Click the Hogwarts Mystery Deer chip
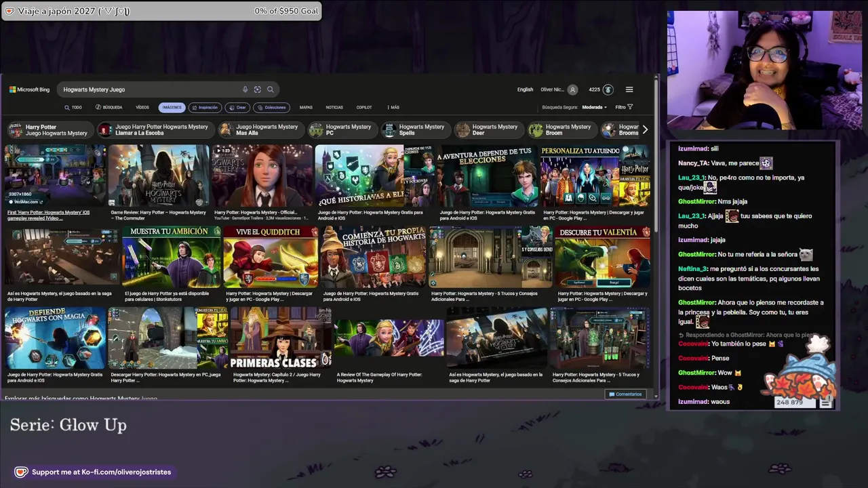 488,130
